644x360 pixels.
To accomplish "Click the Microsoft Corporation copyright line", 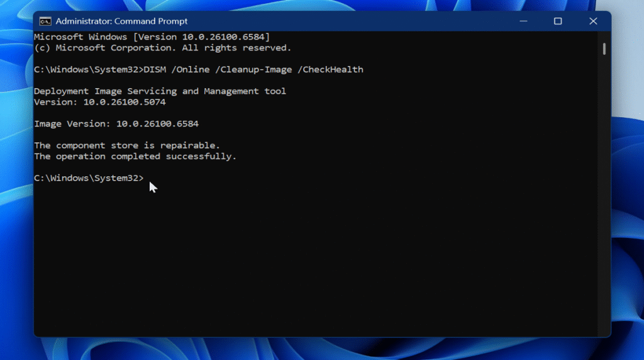I will [x=163, y=48].
